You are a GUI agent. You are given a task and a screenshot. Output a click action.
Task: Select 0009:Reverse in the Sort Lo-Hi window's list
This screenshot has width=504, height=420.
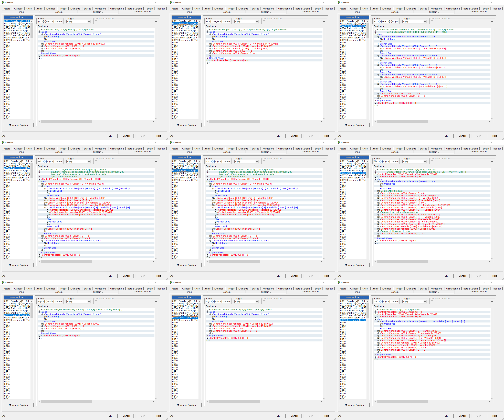tap(17, 180)
